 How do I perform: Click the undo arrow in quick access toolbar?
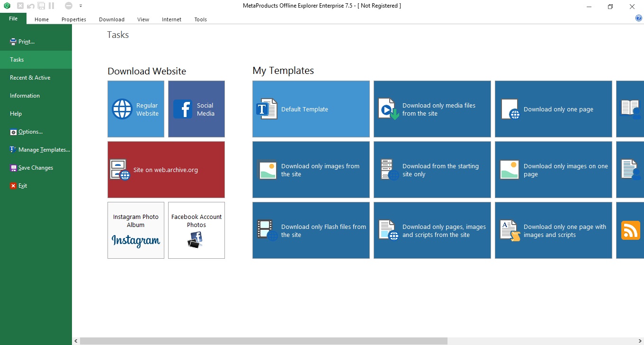click(x=31, y=6)
